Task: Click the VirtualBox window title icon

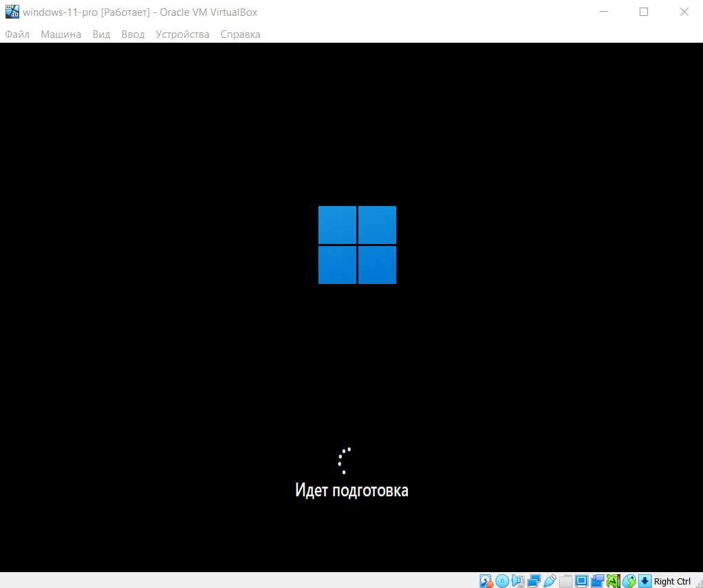Action: point(12,12)
